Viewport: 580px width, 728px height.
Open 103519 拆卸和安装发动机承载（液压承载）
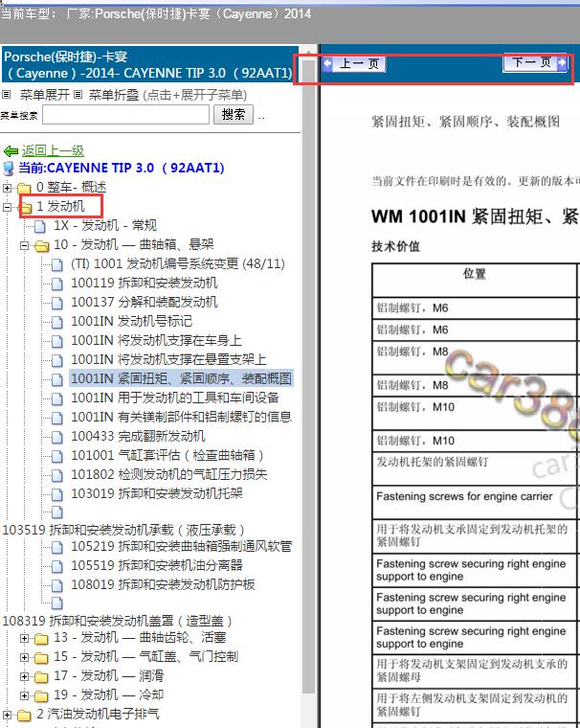[x=123, y=531]
